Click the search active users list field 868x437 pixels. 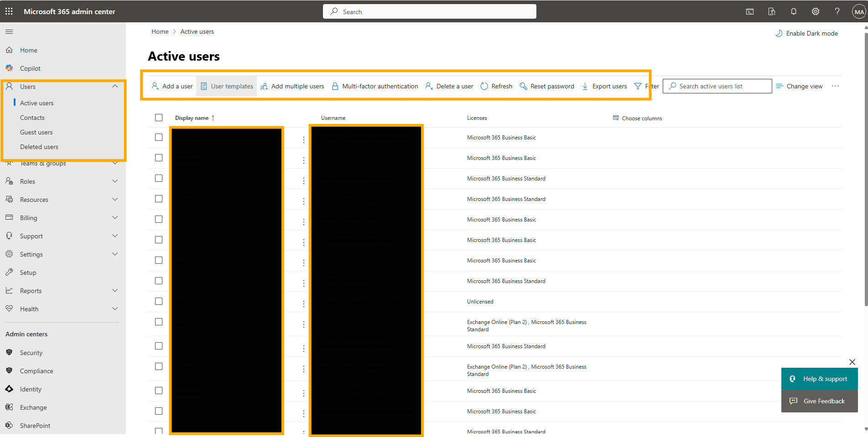pyautogui.click(x=717, y=86)
